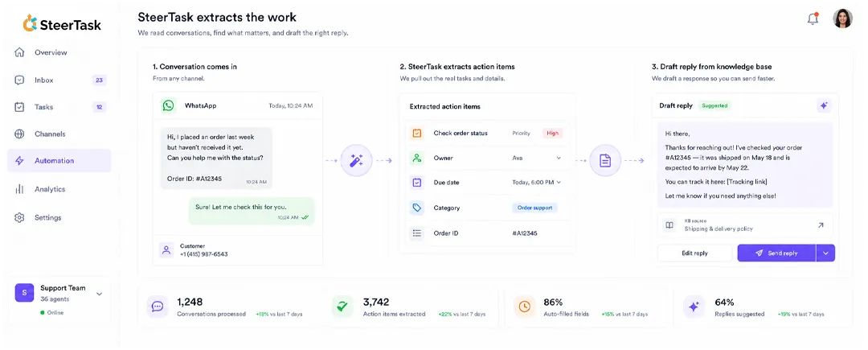The width and height of the screenshot is (868, 350).
Task: Click the Channels globe icon
Action: [19, 134]
